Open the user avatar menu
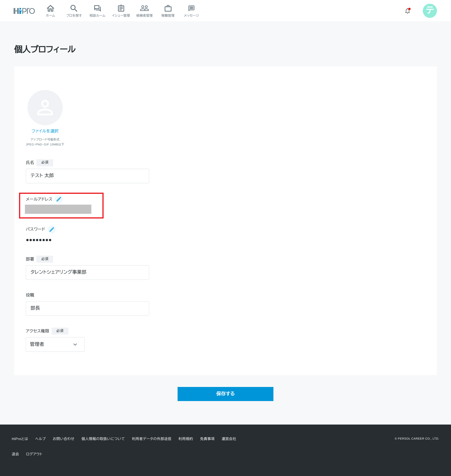The width and height of the screenshot is (451, 476). click(x=430, y=11)
